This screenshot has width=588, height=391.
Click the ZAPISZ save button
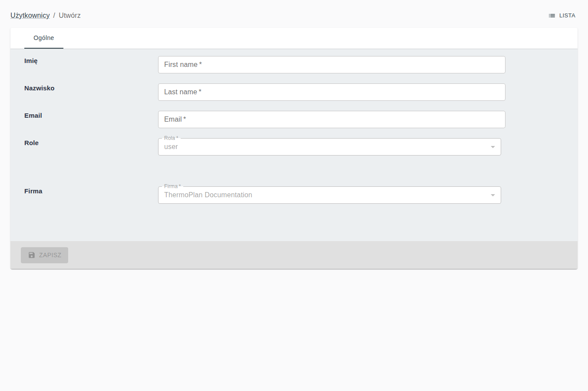pos(44,255)
